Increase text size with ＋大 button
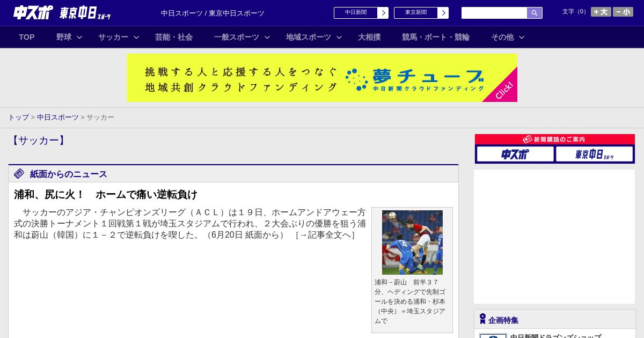The width and height of the screenshot is (644, 338). coord(601,12)
